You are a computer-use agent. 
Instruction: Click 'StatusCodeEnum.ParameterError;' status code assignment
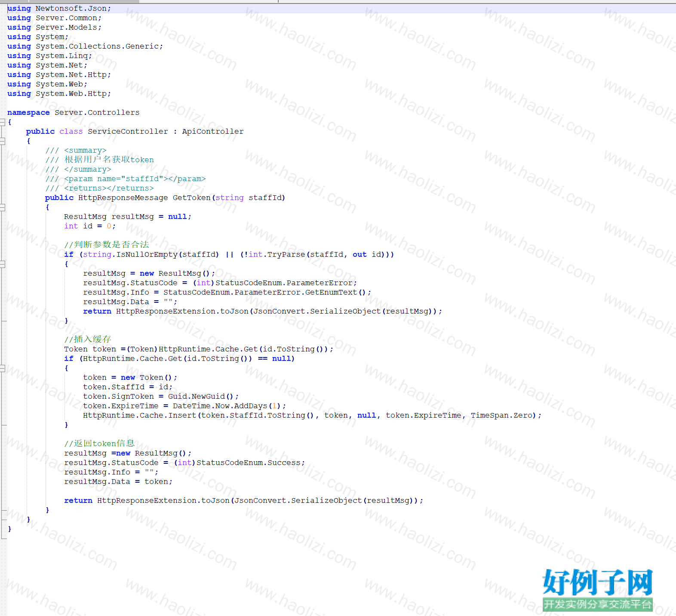click(220, 283)
